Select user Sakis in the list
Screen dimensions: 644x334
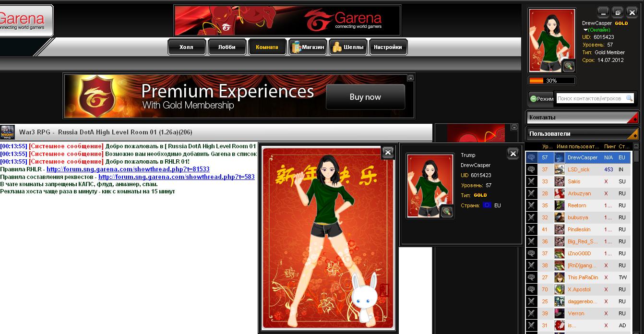[x=579, y=181]
